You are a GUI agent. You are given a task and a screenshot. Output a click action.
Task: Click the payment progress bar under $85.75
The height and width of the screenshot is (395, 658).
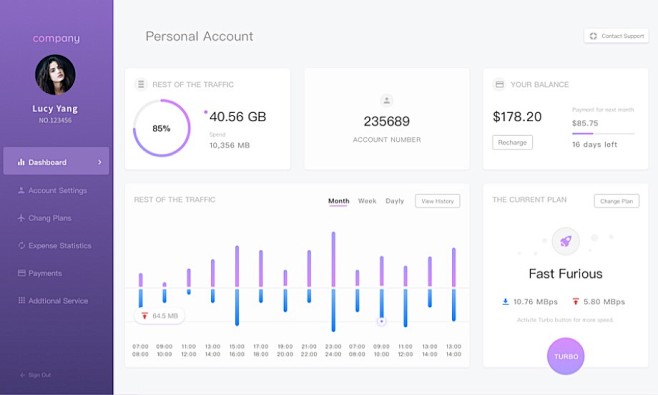(x=603, y=133)
